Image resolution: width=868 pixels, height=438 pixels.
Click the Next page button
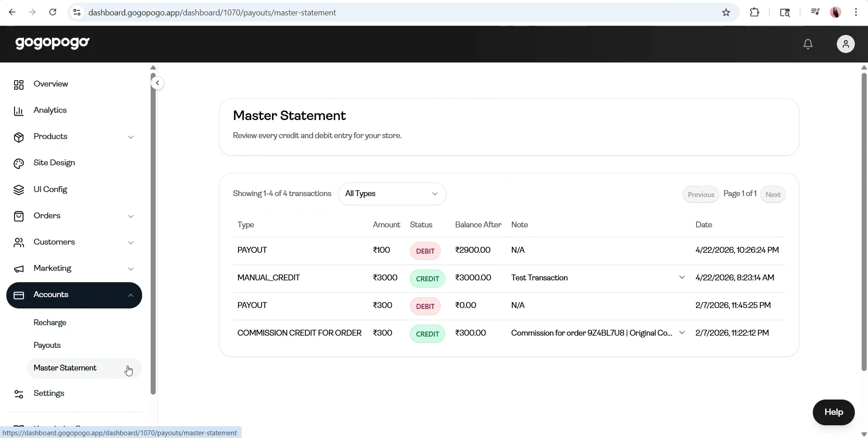[x=773, y=195]
